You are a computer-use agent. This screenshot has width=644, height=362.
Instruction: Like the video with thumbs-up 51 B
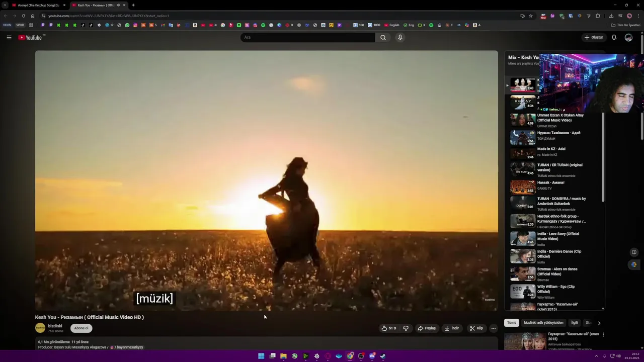coord(388,328)
